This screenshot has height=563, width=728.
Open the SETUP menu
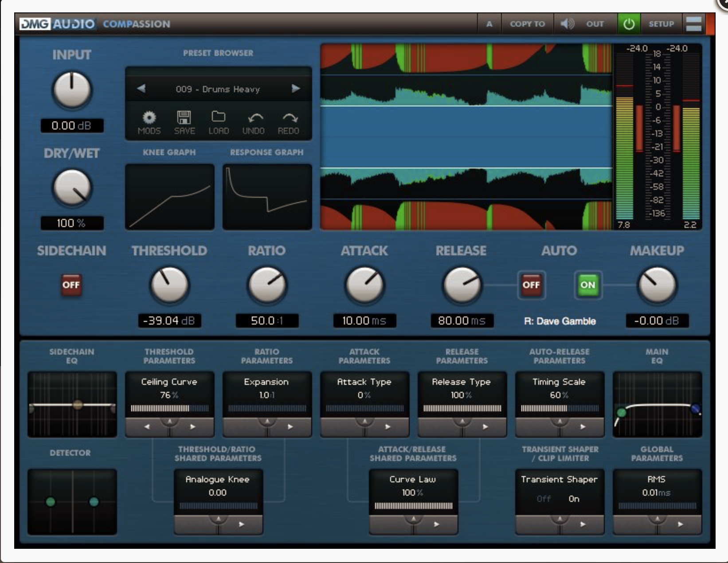tap(661, 24)
